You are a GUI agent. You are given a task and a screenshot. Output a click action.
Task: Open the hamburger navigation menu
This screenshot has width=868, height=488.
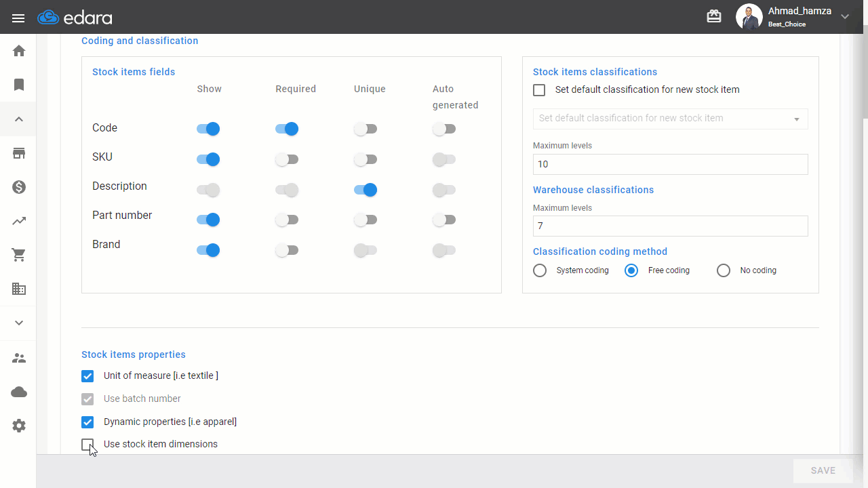[x=18, y=18]
